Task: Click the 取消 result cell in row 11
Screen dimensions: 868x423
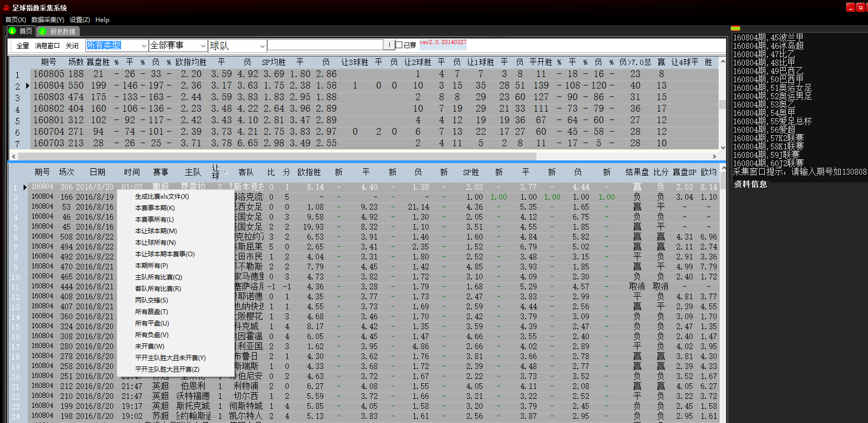Action: [x=636, y=286]
